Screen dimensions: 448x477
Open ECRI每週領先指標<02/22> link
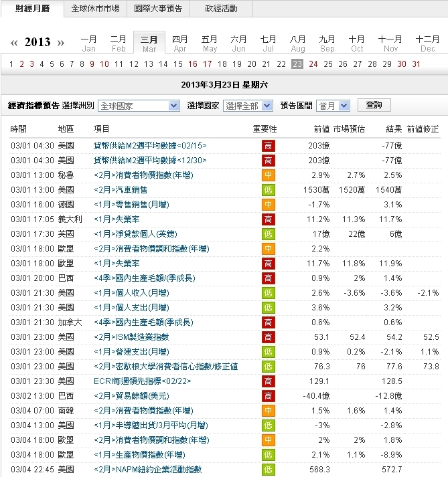click(142, 381)
